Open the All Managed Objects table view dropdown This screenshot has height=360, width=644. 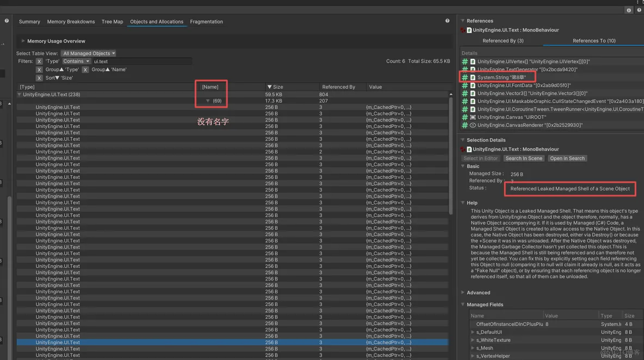pos(89,53)
